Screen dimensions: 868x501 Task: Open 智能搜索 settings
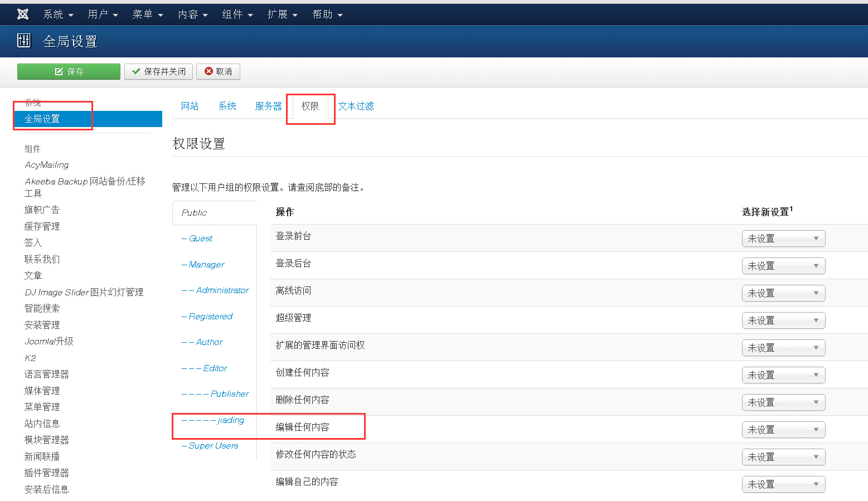[x=42, y=308]
